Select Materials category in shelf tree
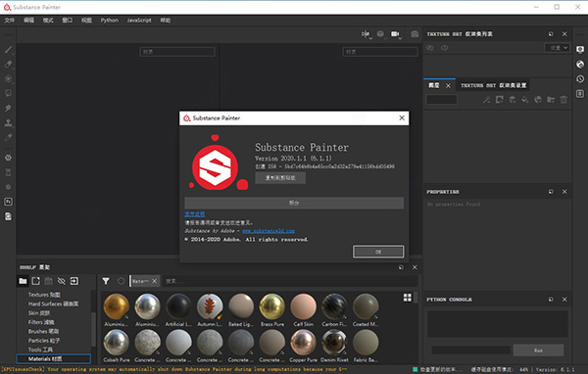 pyautogui.click(x=54, y=358)
